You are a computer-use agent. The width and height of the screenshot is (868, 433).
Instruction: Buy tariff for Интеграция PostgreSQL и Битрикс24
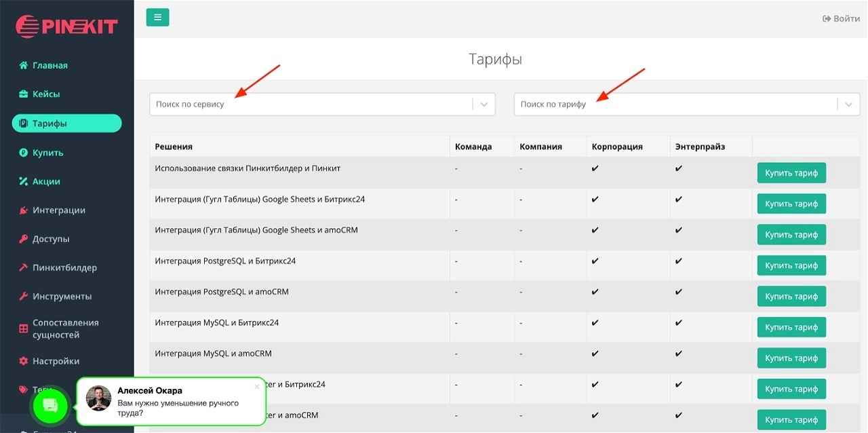click(x=791, y=265)
